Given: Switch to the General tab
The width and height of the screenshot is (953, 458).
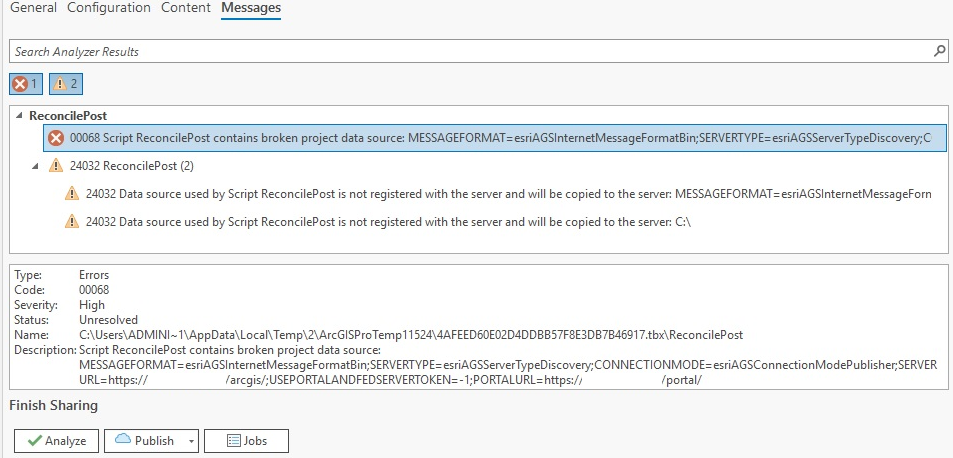Looking at the screenshot, I should click(34, 9).
